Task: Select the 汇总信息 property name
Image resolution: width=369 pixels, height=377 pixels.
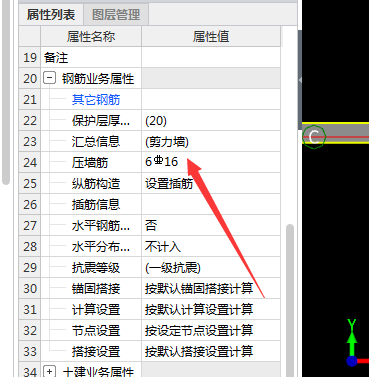Action: pyautogui.click(x=96, y=142)
